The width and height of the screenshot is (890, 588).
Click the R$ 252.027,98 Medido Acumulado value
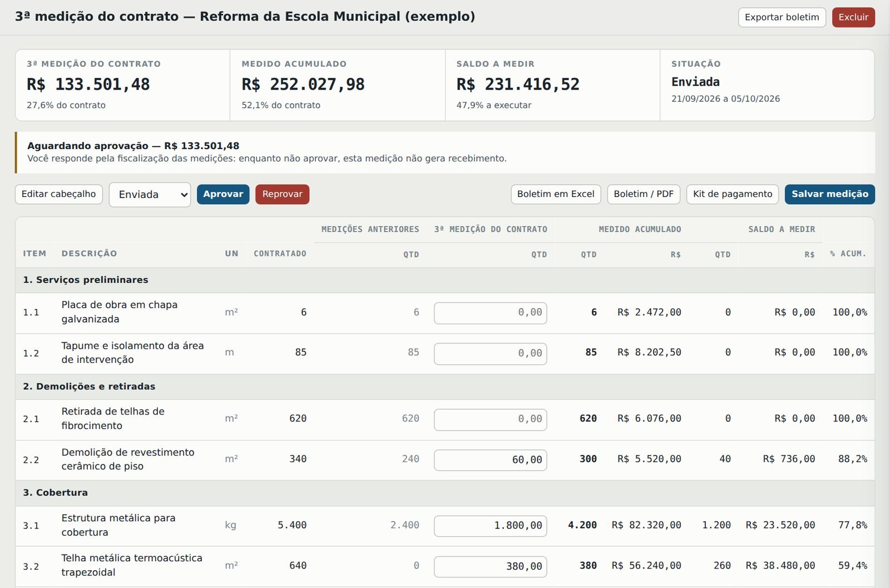tap(303, 85)
